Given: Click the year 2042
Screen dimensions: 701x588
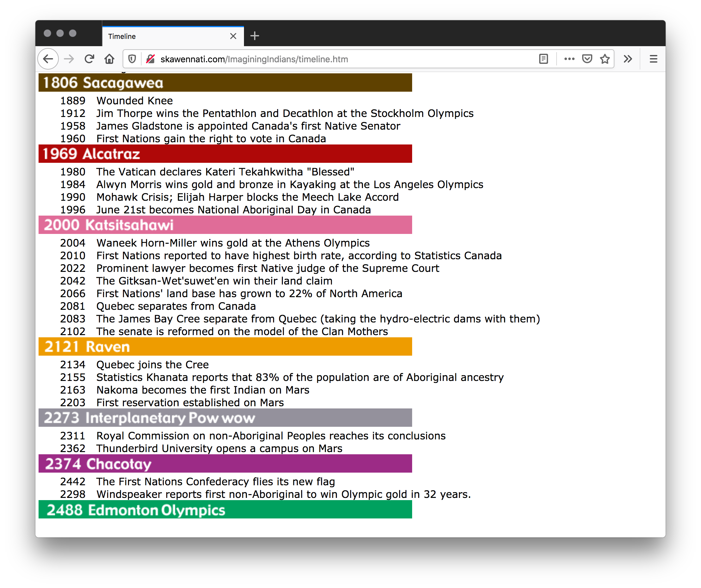Looking at the screenshot, I should click(73, 281).
